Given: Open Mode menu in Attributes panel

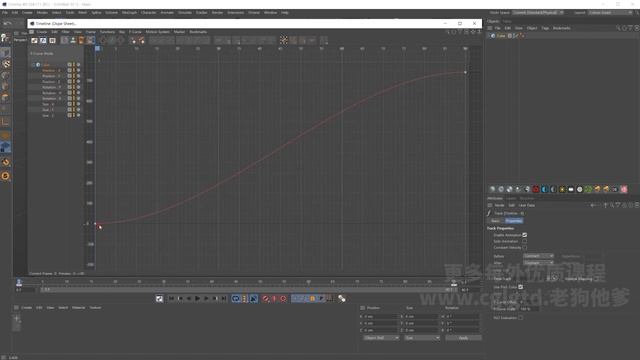Looking at the screenshot, I should pyautogui.click(x=500, y=205).
